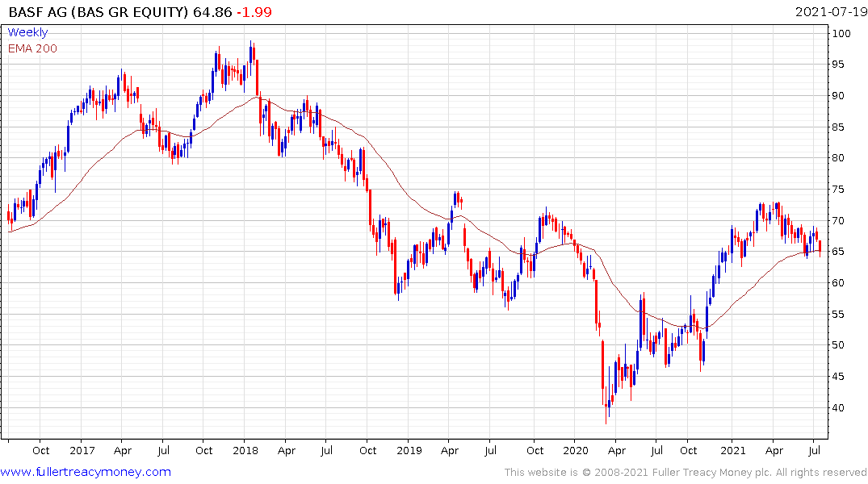The width and height of the screenshot is (868, 484).
Task: Click the 50 price axis label
Action: pyautogui.click(x=838, y=345)
